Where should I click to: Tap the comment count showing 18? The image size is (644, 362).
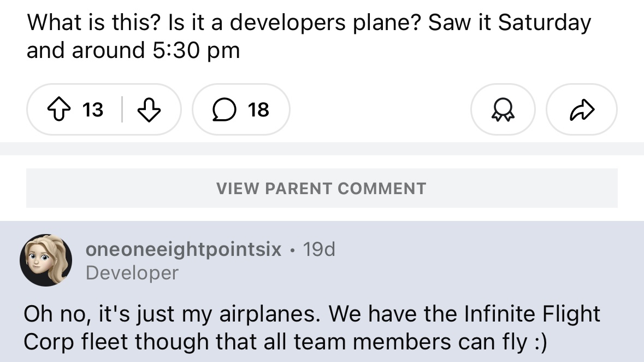[258, 110]
